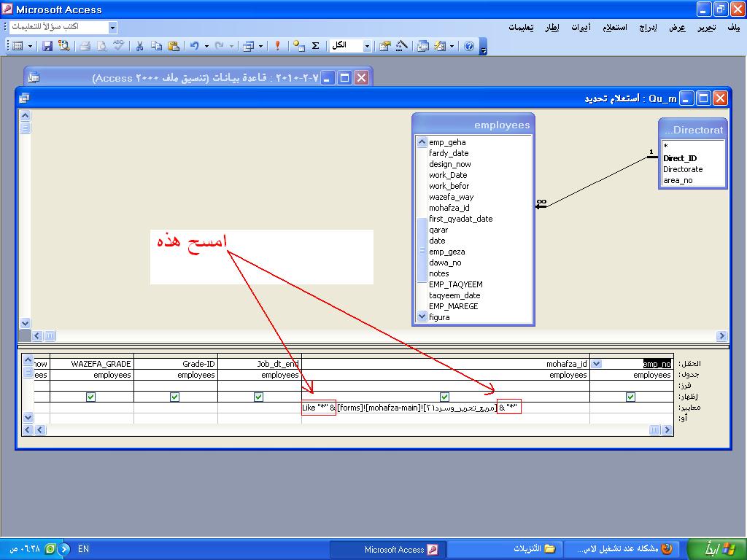The height and width of the screenshot is (560, 747).
Task: Open the View button dropdown arrow
Action: coord(30,46)
